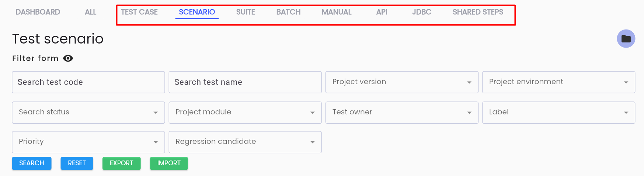This screenshot has width=644, height=176.
Task: Toggle the Filter form eye icon
Action: point(68,58)
